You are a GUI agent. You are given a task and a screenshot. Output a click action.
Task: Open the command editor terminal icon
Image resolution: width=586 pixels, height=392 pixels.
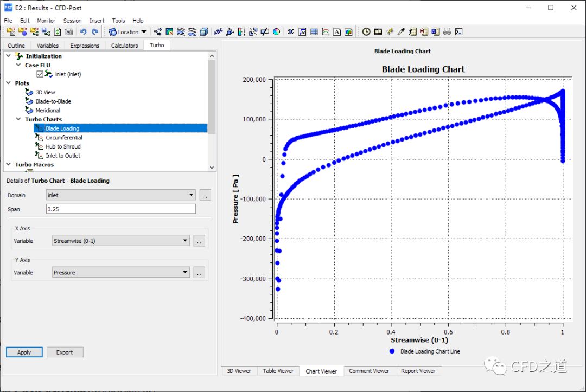tap(458, 32)
